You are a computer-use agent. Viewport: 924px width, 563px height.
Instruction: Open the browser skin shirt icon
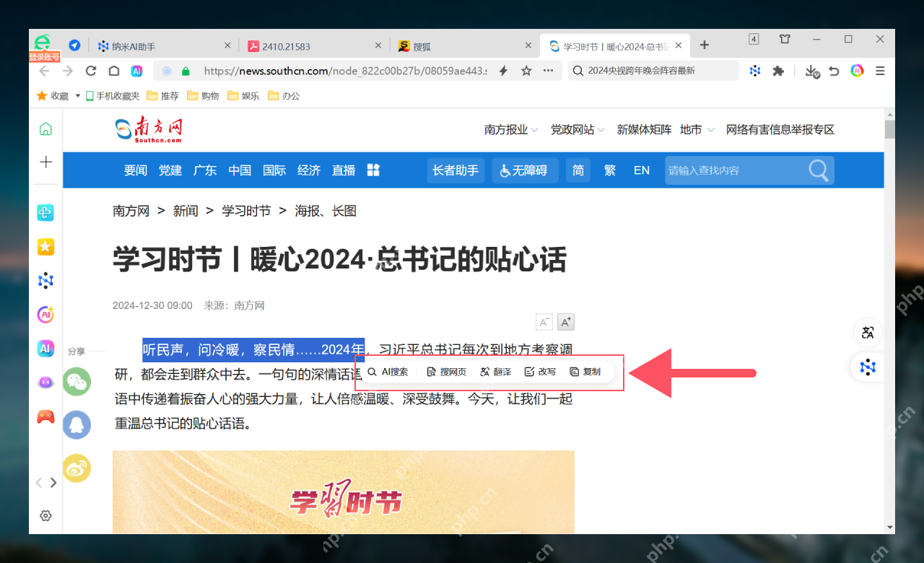pos(785,39)
